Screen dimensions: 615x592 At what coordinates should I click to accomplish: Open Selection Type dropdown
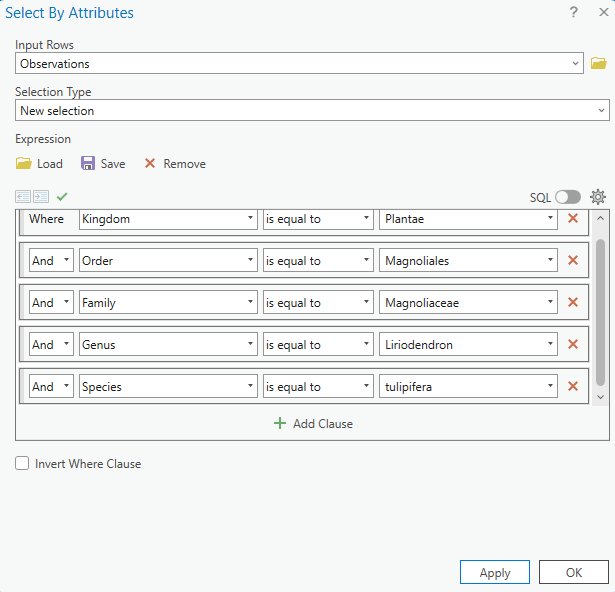tap(312, 110)
